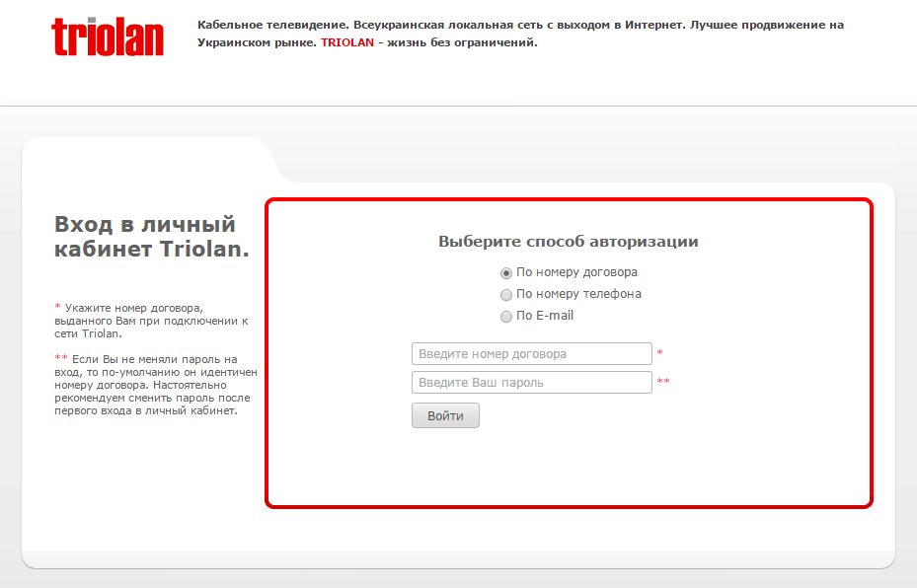Click into the password input field
This screenshot has height=588, width=917.
coord(532,382)
